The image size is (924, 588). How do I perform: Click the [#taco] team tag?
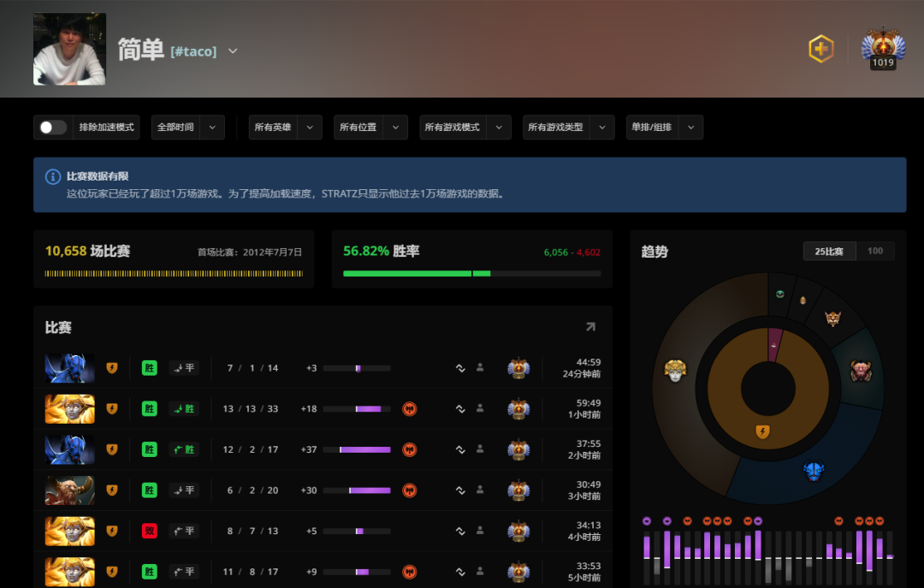(193, 52)
